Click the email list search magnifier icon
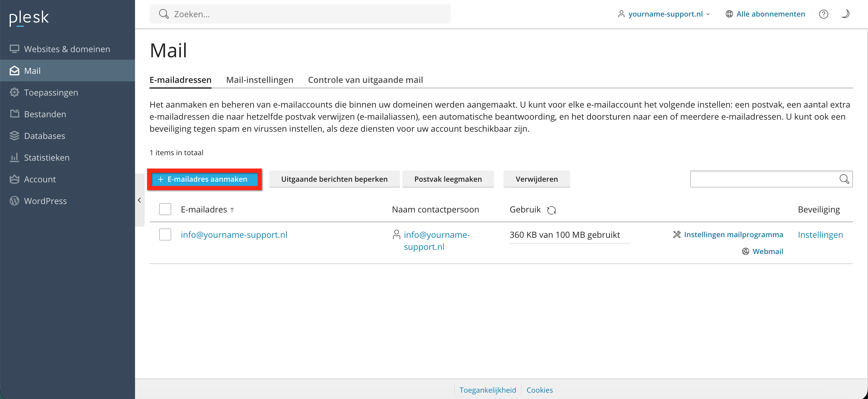This screenshot has width=868, height=399. (844, 179)
